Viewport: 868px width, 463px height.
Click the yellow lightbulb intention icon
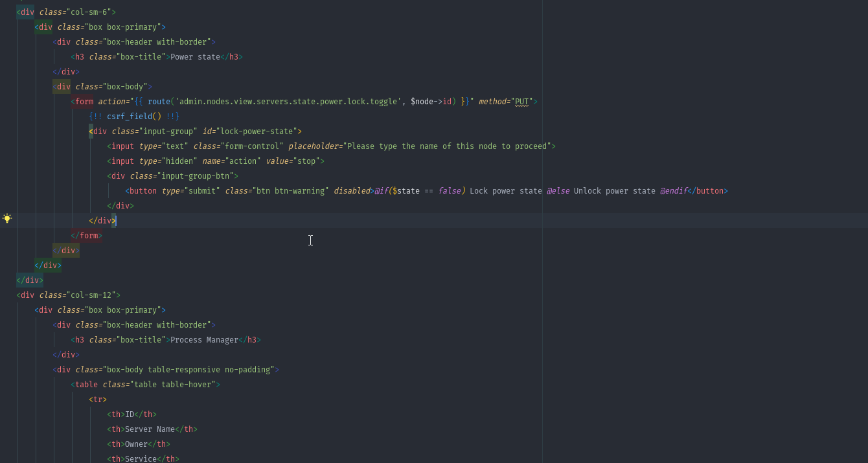(x=7, y=219)
